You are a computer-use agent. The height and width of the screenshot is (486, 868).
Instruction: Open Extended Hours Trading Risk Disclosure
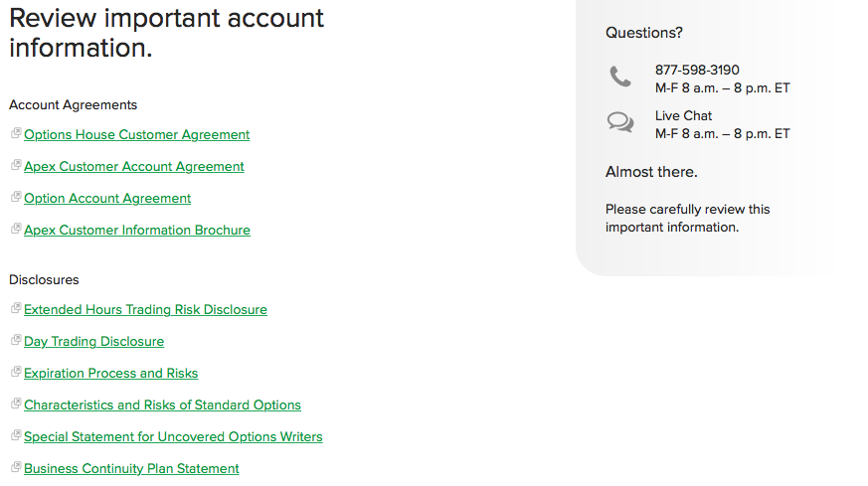[x=145, y=310]
